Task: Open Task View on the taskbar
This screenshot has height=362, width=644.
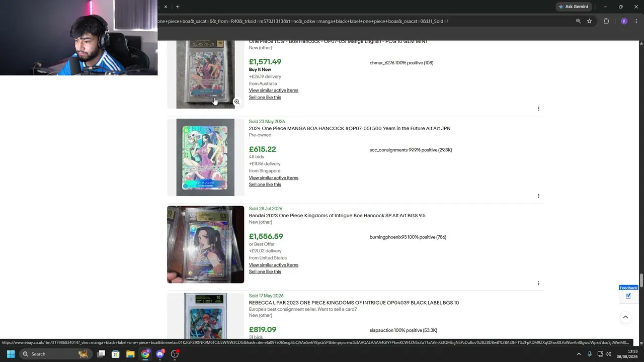Action: click(x=101, y=354)
